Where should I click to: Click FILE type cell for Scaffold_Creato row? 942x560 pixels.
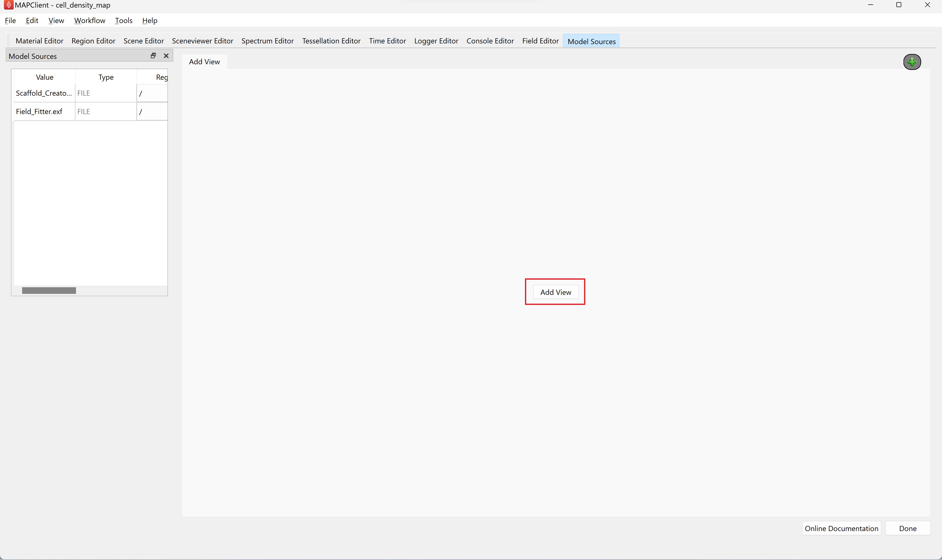click(106, 93)
